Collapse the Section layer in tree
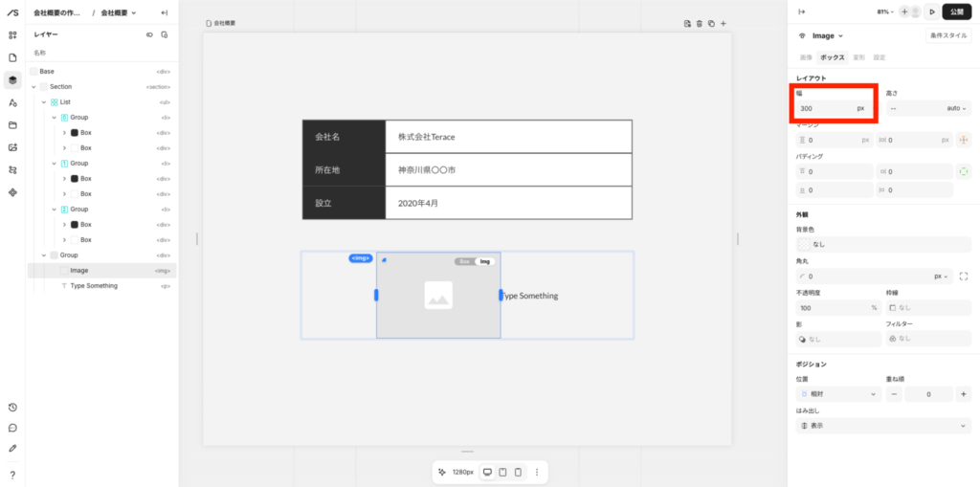This screenshot has width=980, height=487. (x=33, y=87)
